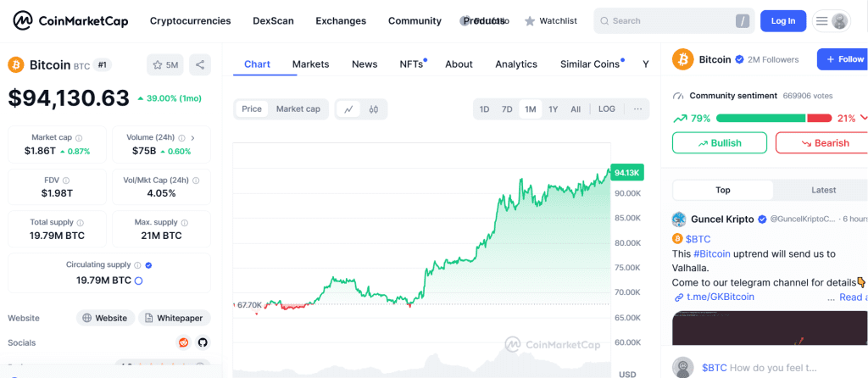The width and height of the screenshot is (868, 378).
Task: Switch to the News tab
Action: pos(364,64)
